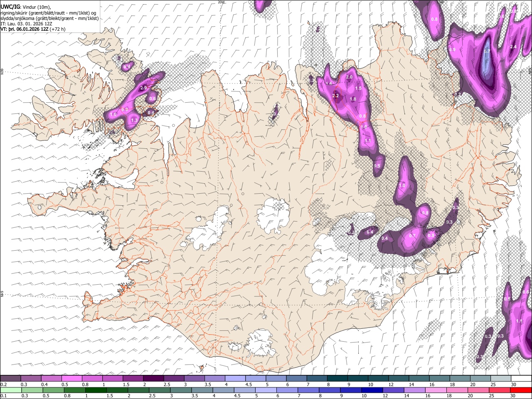
Task: Click the upper scale swatch above 16
Action: 439,378
